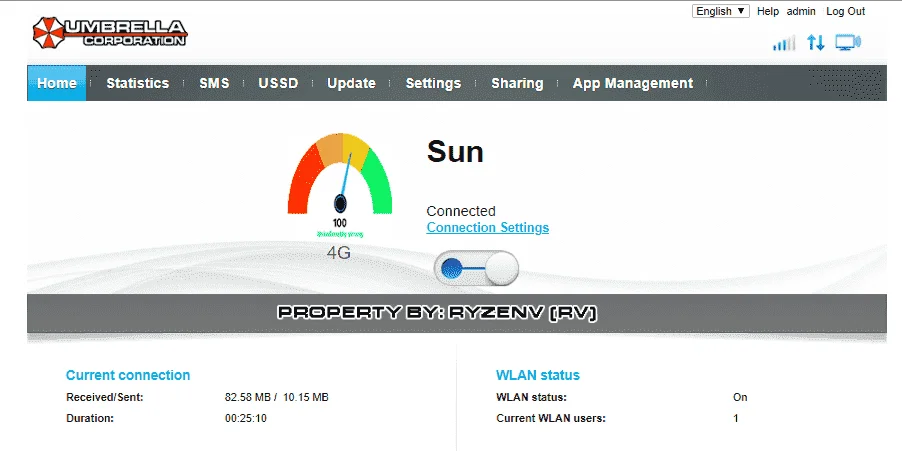
Task: Click the duration value 00:25:10
Action: (246, 418)
